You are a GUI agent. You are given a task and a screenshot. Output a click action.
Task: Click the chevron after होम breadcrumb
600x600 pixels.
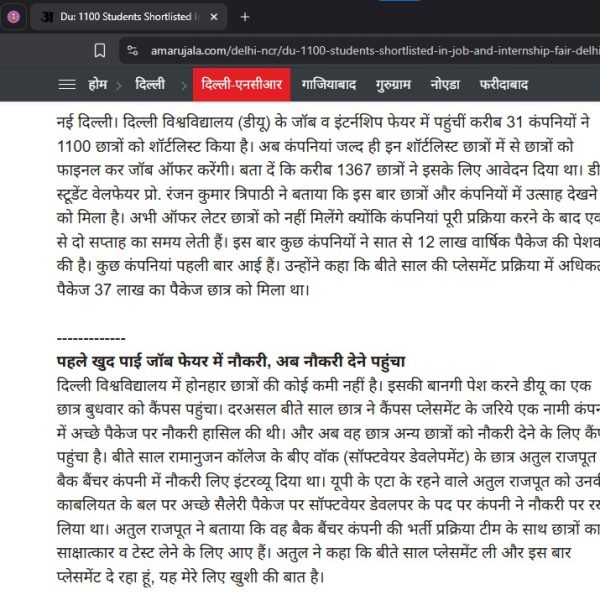118,84
